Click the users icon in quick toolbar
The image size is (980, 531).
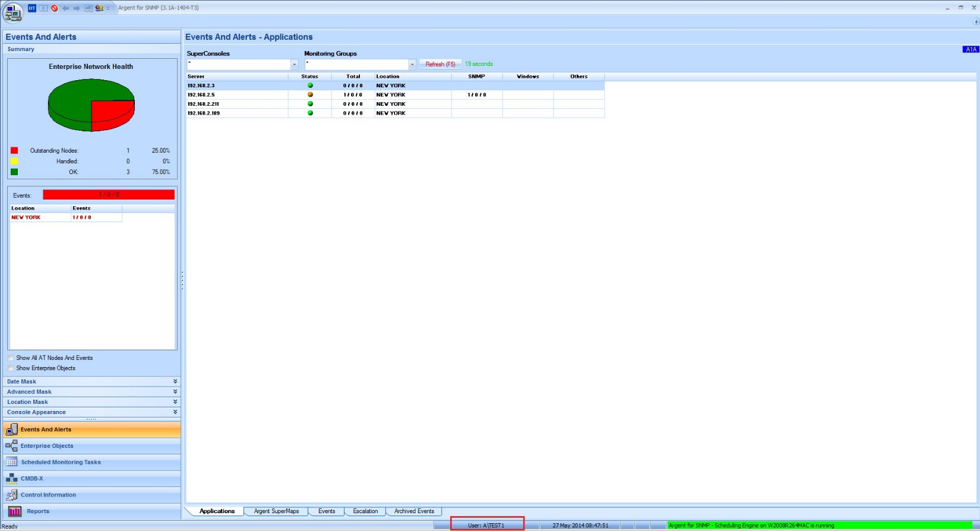[99, 8]
